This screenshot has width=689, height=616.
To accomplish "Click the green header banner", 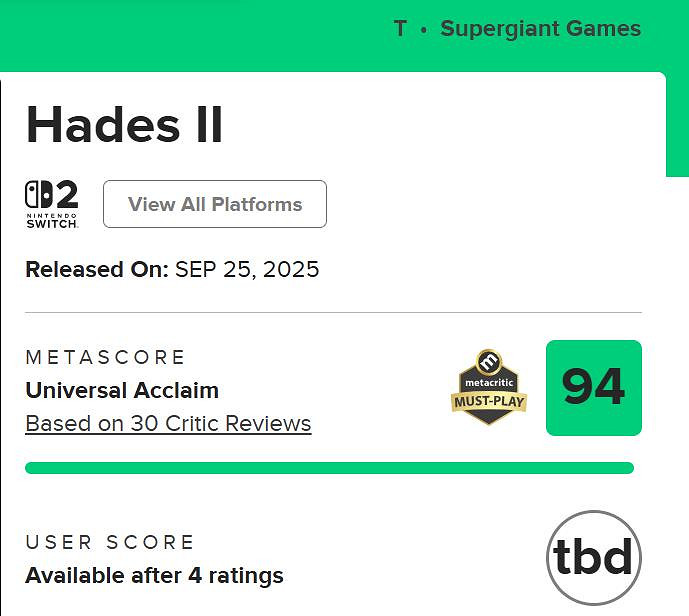I will point(200,35).
